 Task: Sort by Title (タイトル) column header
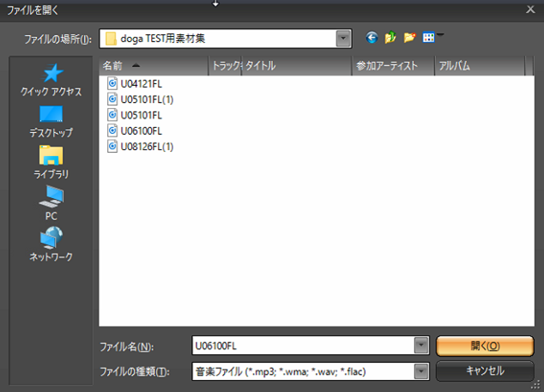click(x=297, y=65)
